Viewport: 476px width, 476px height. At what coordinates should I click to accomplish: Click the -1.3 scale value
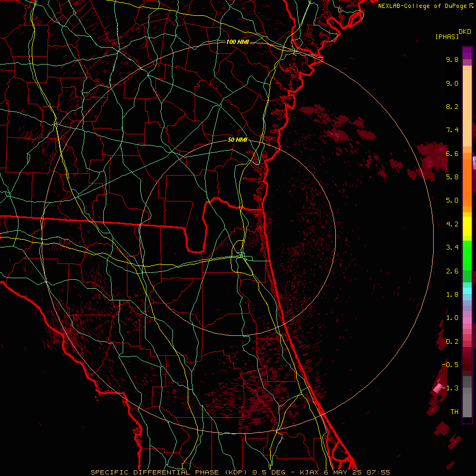pos(450,388)
